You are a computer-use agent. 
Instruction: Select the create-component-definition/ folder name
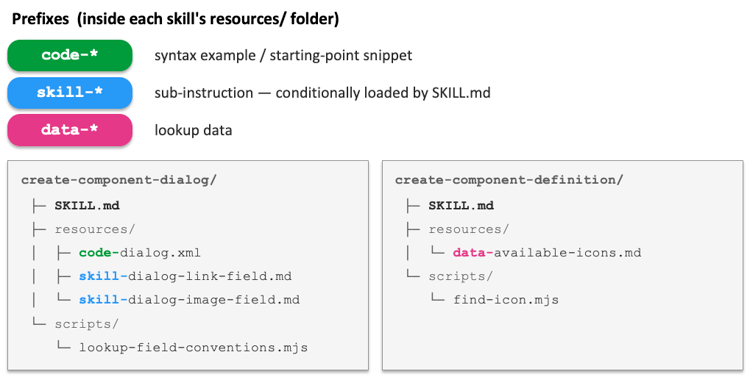pyautogui.click(x=509, y=180)
